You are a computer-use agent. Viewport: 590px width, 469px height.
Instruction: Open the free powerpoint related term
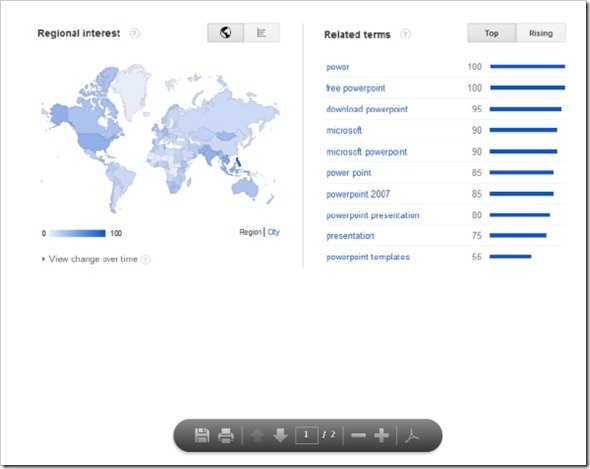click(x=356, y=88)
